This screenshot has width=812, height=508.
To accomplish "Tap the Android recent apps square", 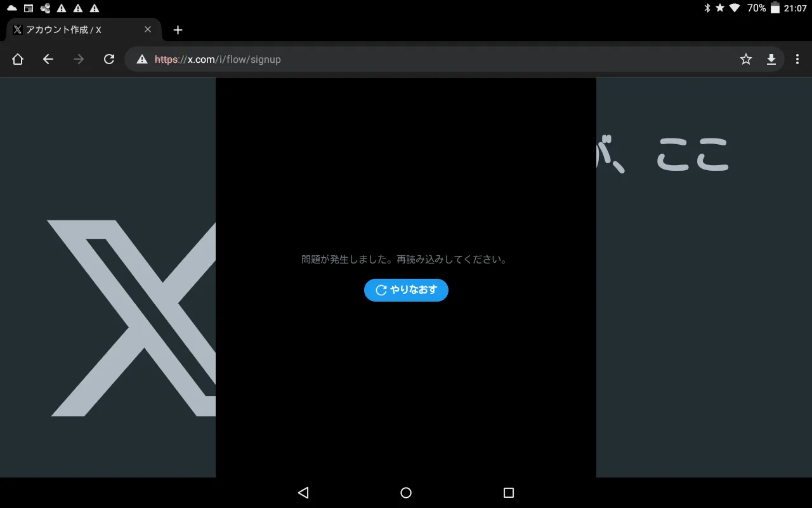I will tap(508, 493).
